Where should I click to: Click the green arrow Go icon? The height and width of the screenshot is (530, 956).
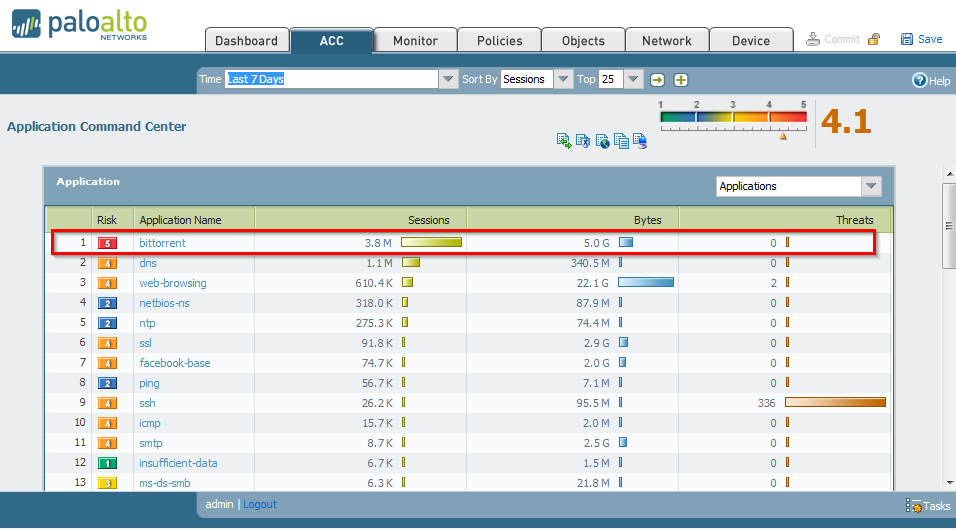click(657, 80)
